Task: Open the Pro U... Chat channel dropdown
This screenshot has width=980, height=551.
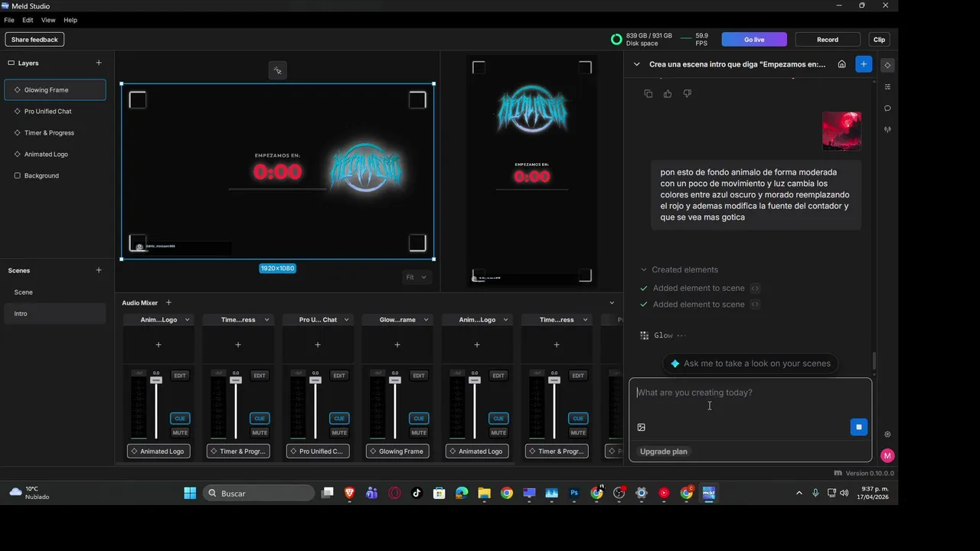Action: pyautogui.click(x=346, y=320)
